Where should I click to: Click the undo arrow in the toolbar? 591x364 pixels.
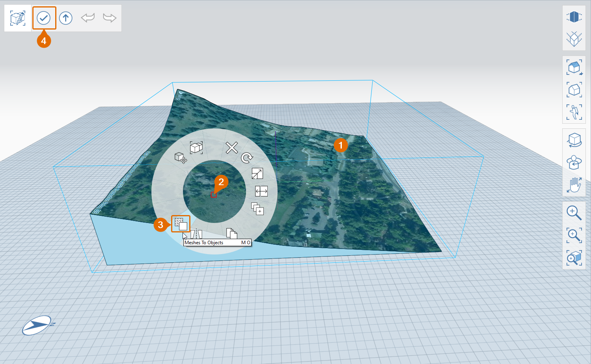pyautogui.click(x=88, y=18)
